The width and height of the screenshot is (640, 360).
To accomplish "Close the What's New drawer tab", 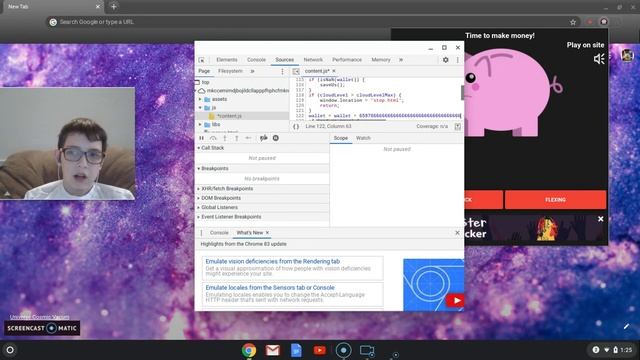I will tap(267, 233).
